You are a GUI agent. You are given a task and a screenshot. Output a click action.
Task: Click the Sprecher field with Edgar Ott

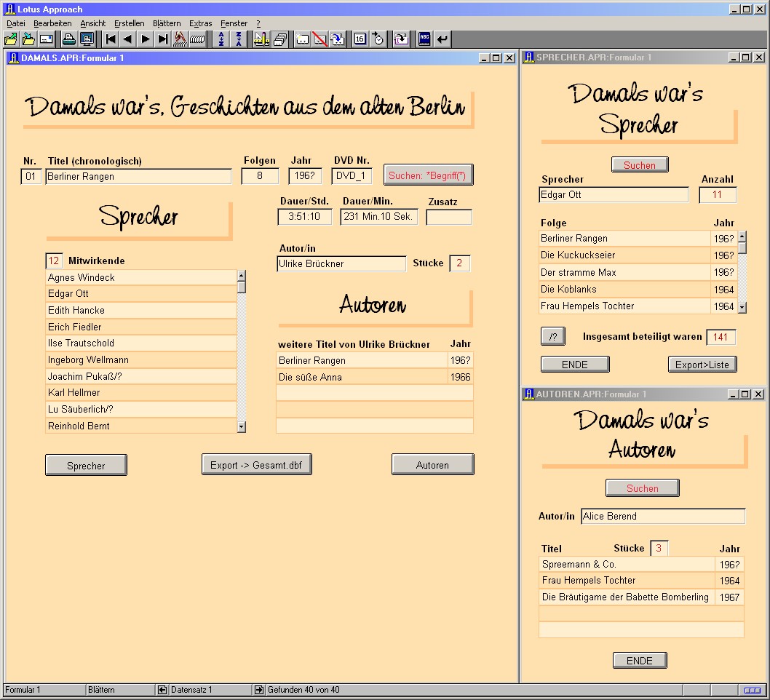(x=614, y=194)
